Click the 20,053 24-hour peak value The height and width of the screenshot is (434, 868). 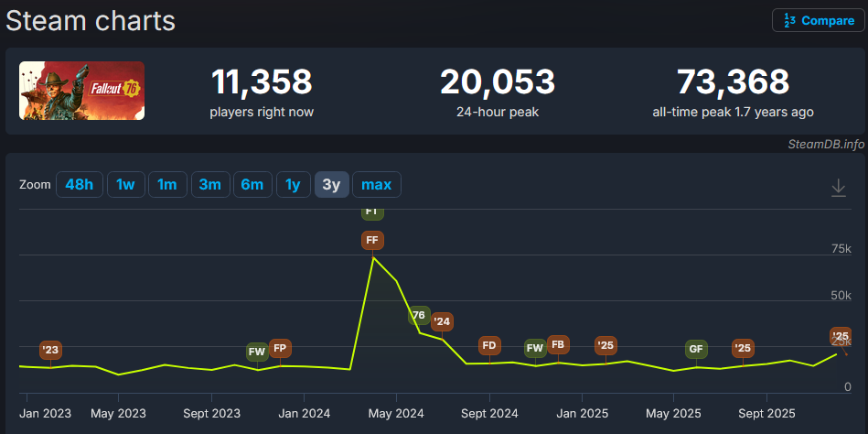click(497, 82)
